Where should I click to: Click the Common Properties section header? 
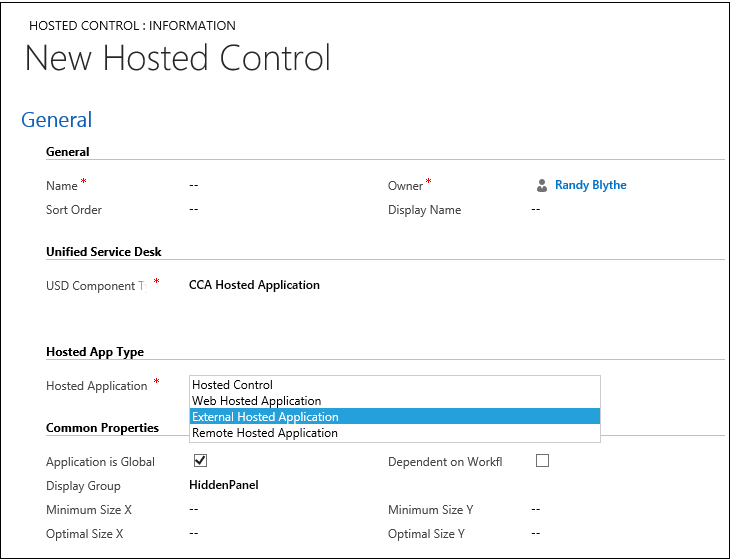pos(102,428)
